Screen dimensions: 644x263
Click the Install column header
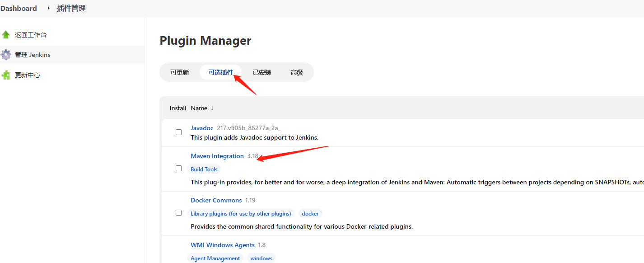pos(178,108)
